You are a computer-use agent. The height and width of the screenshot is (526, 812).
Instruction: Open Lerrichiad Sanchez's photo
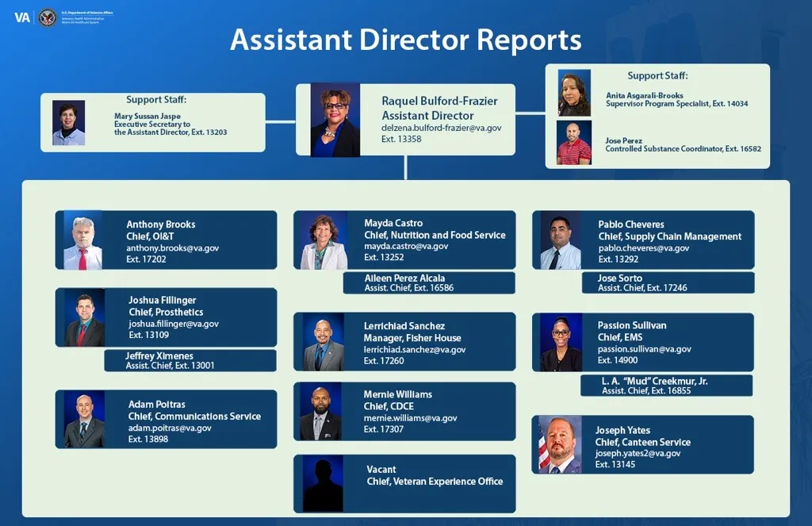pyautogui.click(x=324, y=341)
